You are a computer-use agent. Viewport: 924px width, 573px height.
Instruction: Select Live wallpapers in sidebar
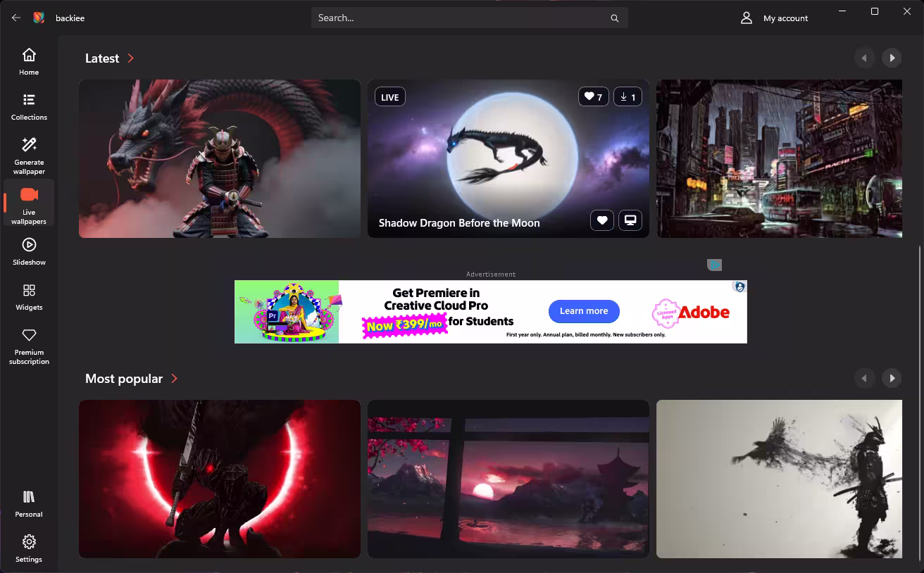[29, 203]
